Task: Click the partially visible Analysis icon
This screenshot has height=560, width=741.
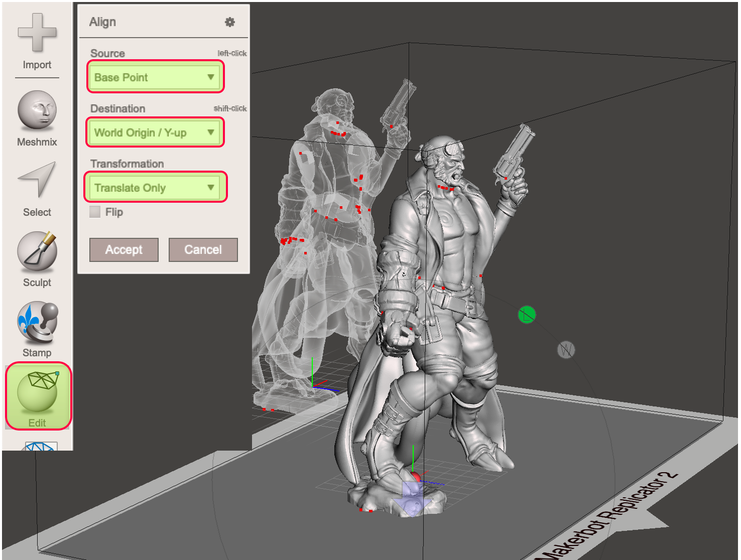Action: pos(41,446)
